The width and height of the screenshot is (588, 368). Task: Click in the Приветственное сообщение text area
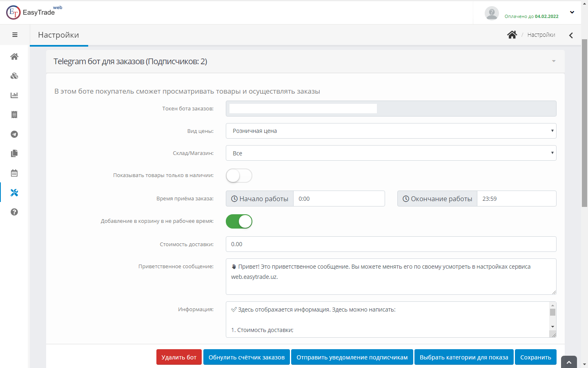[x=391, y=276]
